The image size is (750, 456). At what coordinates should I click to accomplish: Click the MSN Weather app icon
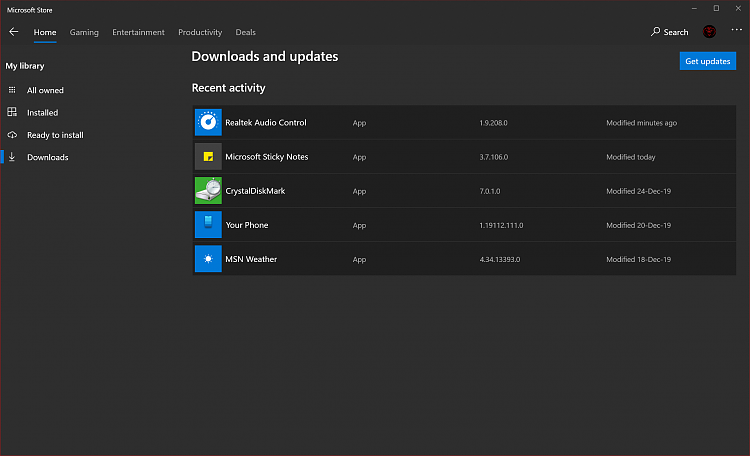tap(208, 259)
